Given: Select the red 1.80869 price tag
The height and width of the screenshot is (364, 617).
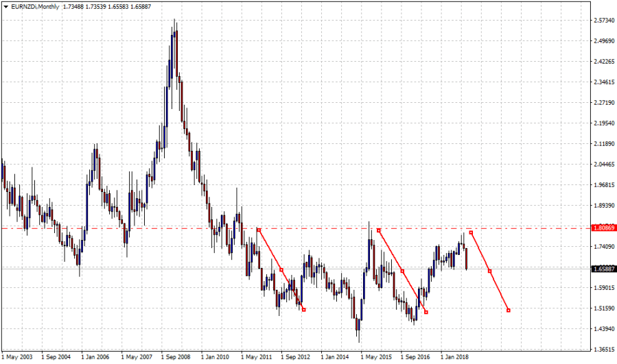Looking at the screenshot, I should coord(604,228).
